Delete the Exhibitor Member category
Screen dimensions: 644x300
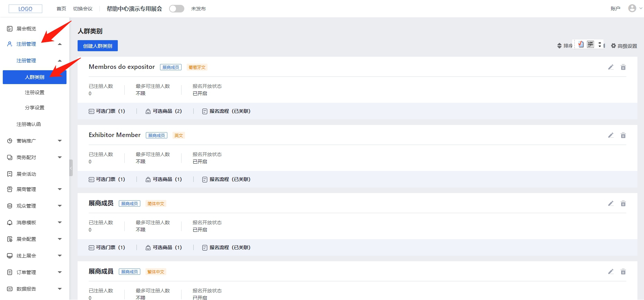(623, 135)
